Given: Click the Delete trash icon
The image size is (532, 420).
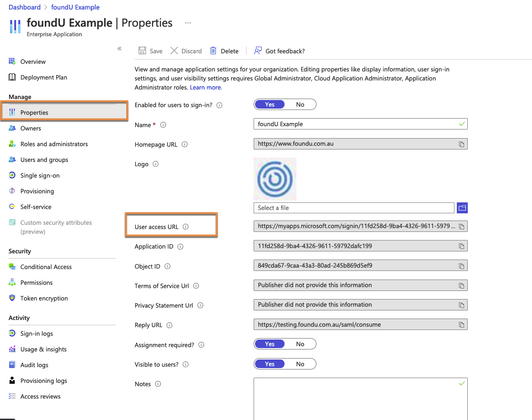Looking at the screenshot, I should tap(213, 51).
